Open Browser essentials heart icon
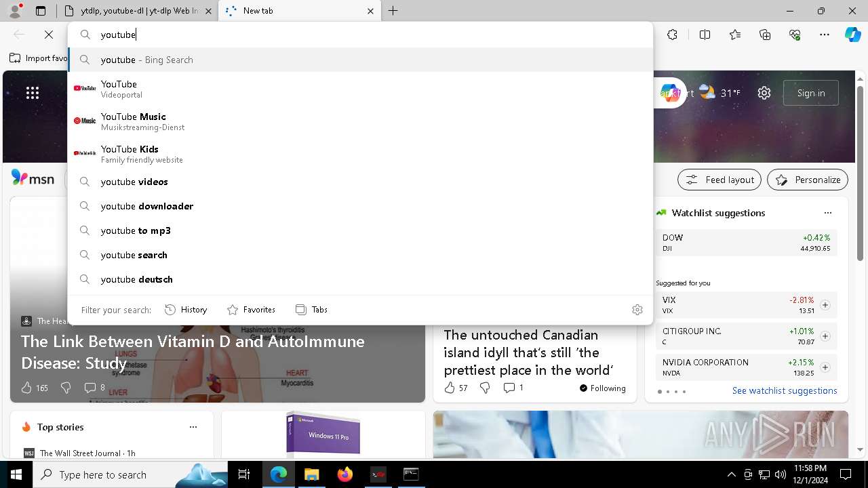This screenshot has width=868, height=488. [x=795, y=35]
